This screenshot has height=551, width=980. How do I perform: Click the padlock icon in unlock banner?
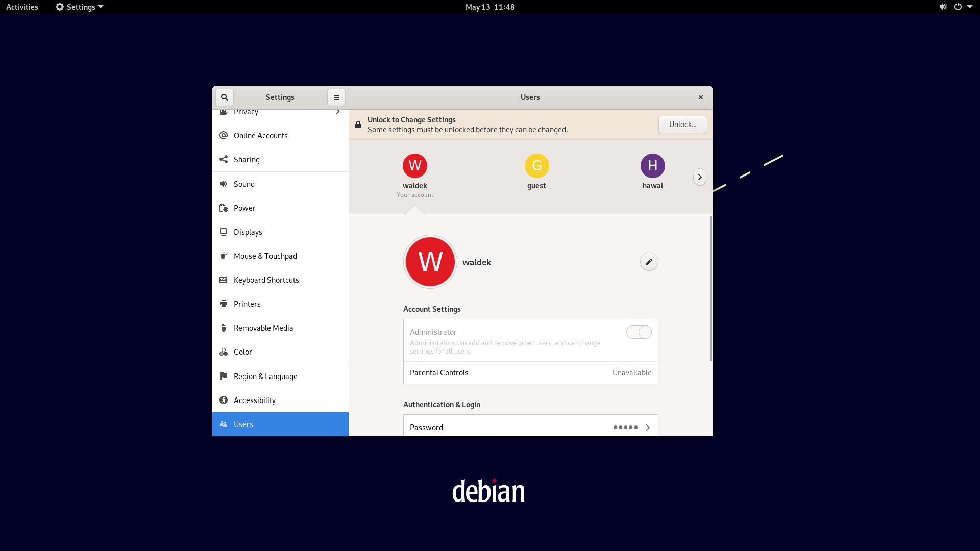[358, 124]
